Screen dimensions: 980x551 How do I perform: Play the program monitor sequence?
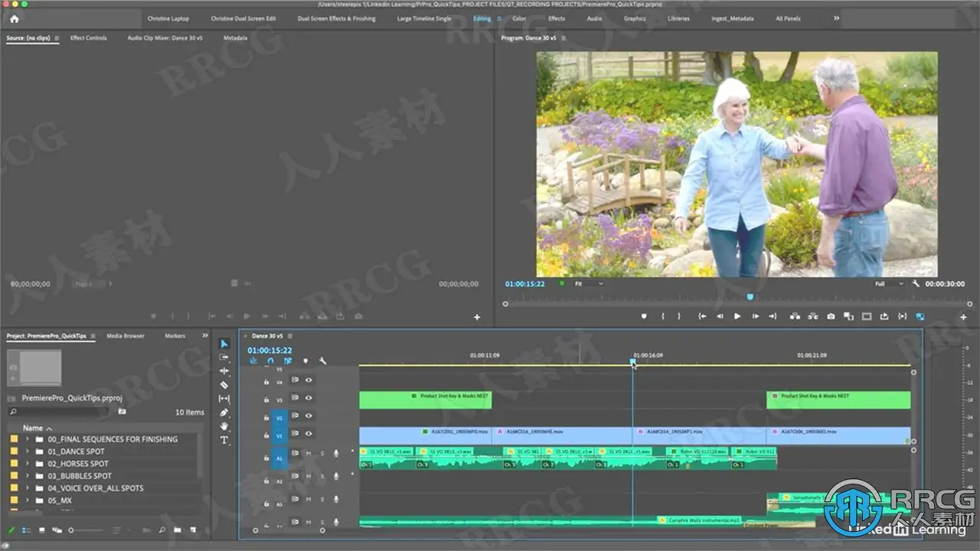[737, 316]
